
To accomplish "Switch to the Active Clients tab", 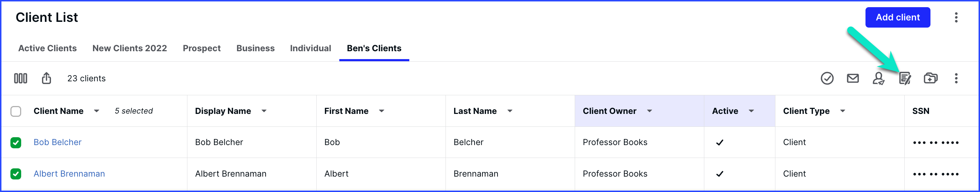I will [x=47, y=48].
